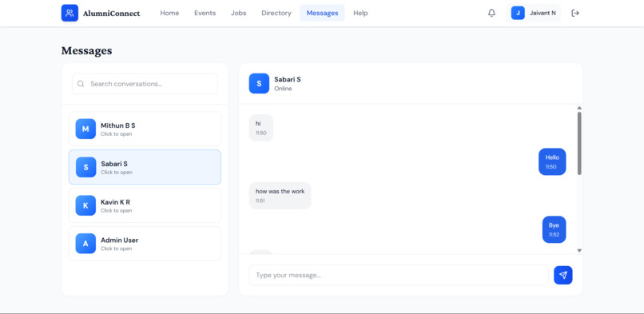Click the Search conversations field
644x314 pixels.
pyautogui.click(x=145, y=84)
